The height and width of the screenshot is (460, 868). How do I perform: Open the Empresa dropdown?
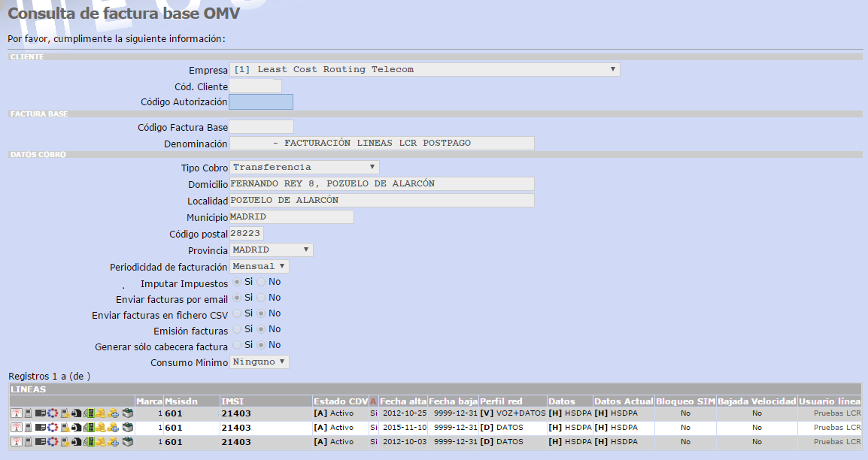(424, 70)
